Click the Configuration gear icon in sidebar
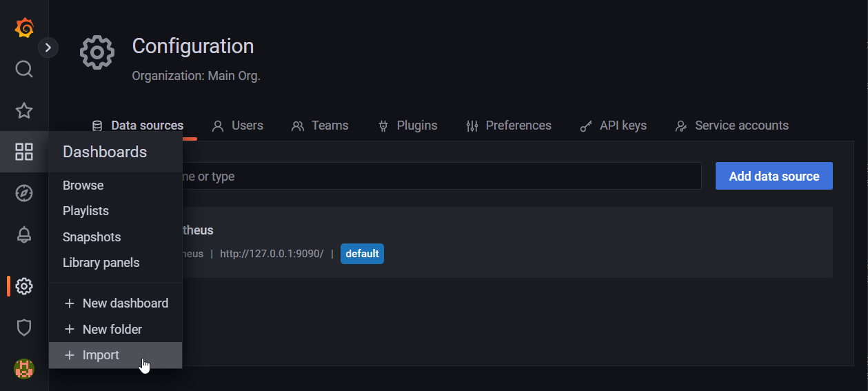The height and width of the screenshot is (391, 868). (24, 285)
